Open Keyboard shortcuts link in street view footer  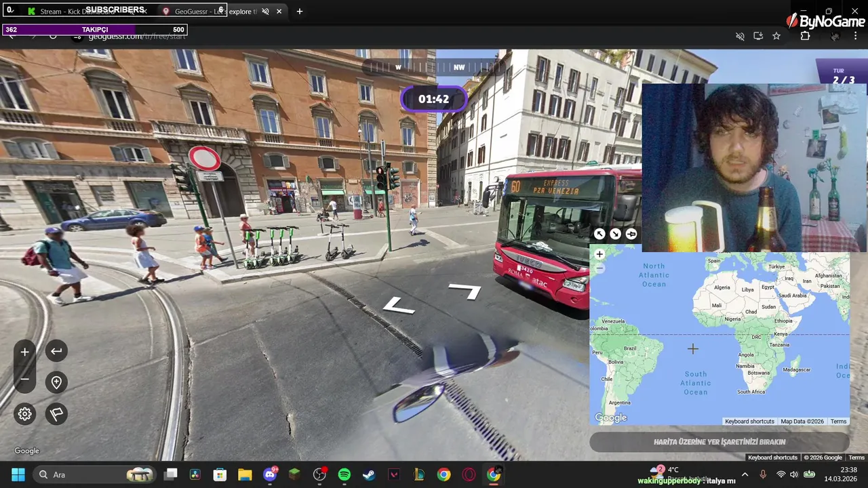tap(772, 457)
